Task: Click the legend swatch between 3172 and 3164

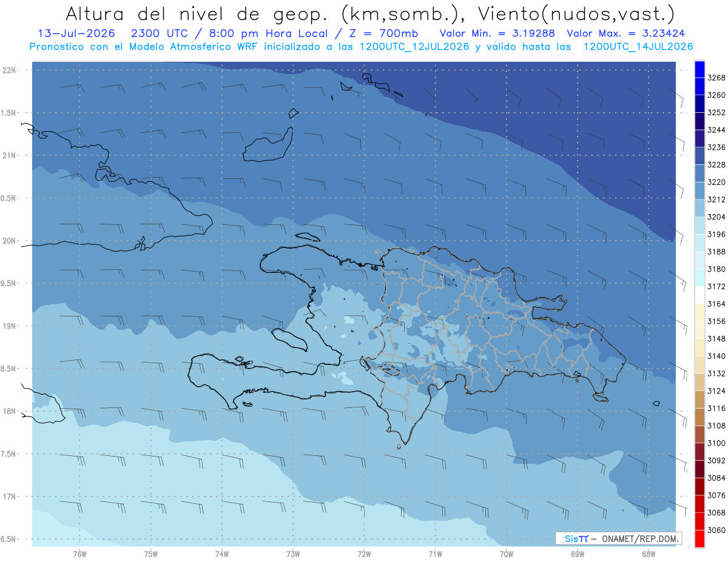Action: [699, 295]
